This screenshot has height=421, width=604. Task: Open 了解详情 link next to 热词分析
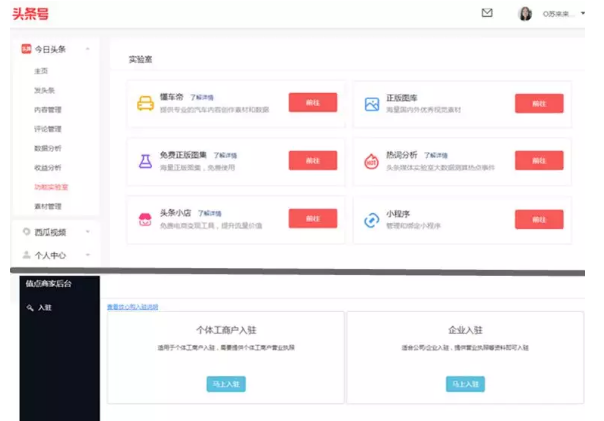click(436, 155)
